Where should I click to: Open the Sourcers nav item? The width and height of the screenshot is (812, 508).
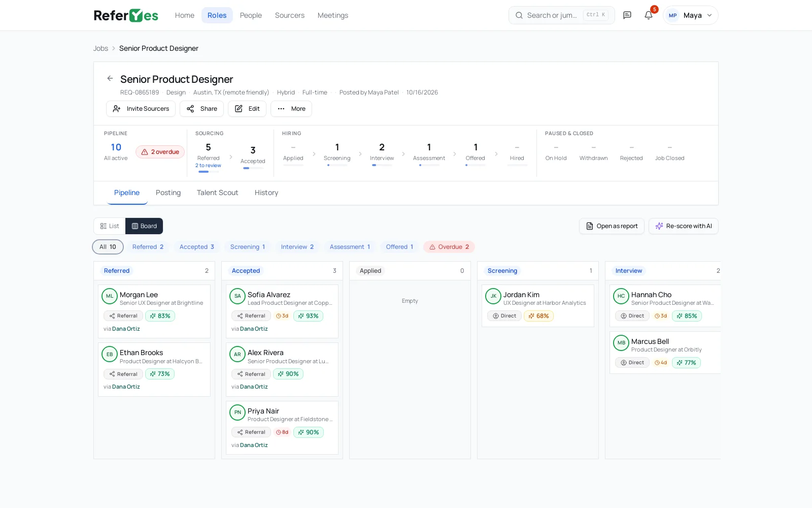coord(290,15)
